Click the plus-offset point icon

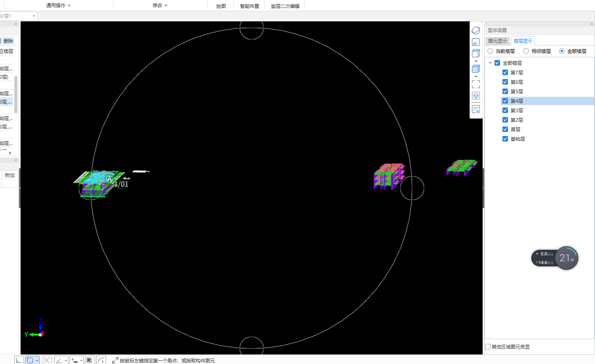pos(74,360)
